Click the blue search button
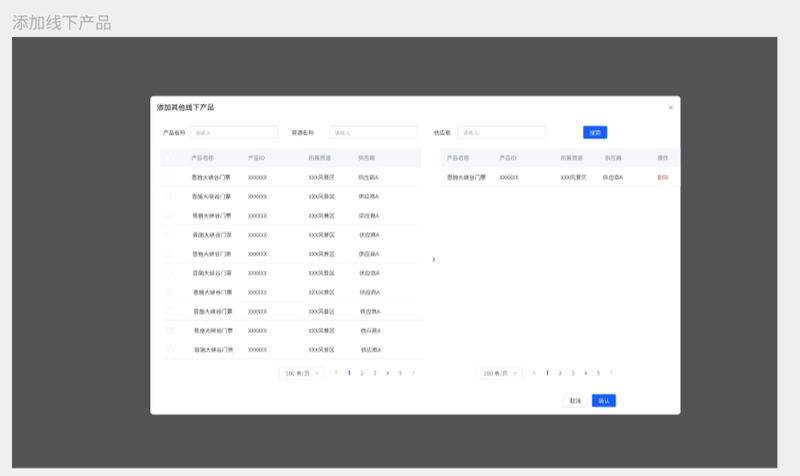This screenshot has height=476, width=800. coord(595,133)
